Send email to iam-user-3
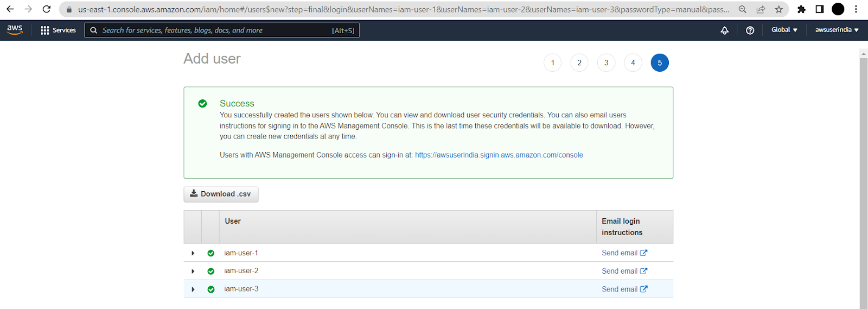Screen dimensions: 868x309 [624, 289]
